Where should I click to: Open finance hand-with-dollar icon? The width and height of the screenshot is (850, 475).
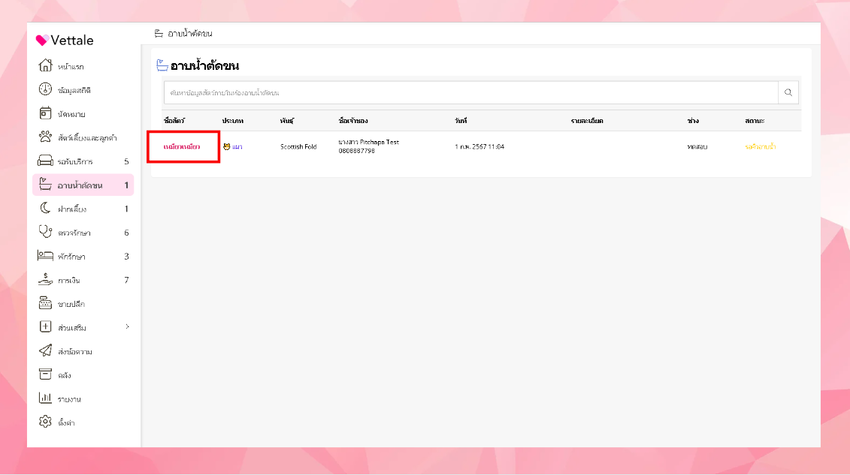[46, 279]
